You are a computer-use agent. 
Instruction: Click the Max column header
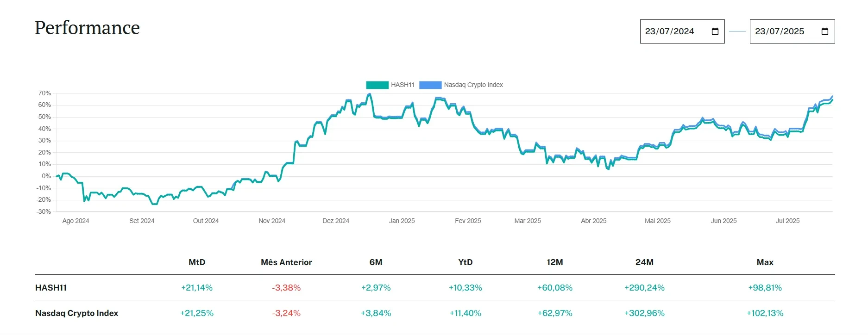tap(765, 262)
